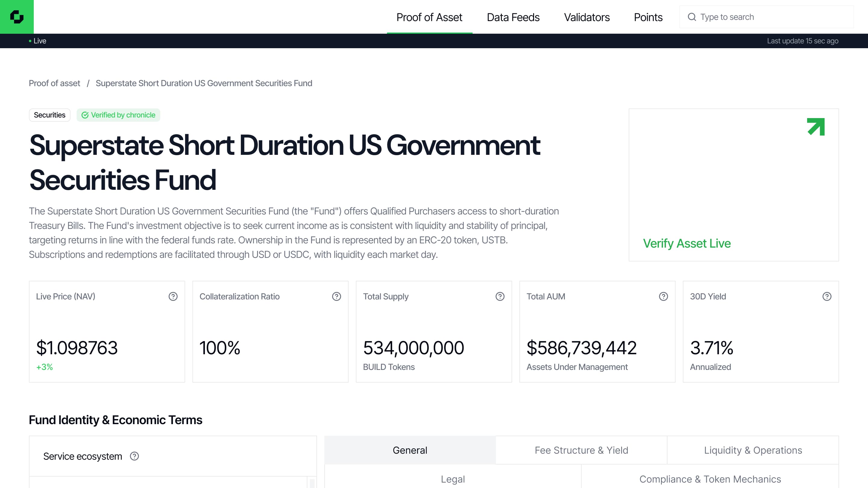868x488 pixels.
Task: Click the 3.71% yield value
Action: point(711,348)
